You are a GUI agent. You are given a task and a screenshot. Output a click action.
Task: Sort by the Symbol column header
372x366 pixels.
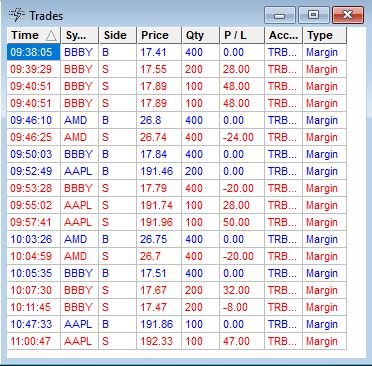coord(80,35)
